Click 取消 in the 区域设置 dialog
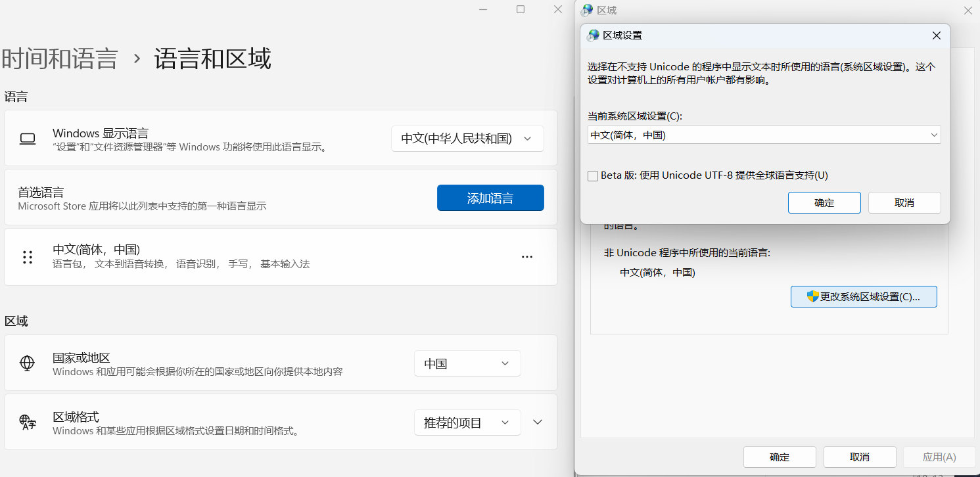Image resolution: width=980 pixels, height=477 pixels. coord(904,202)
